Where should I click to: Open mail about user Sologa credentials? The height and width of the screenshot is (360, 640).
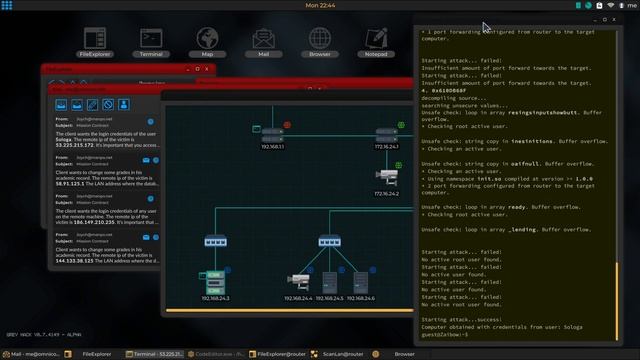(107, 132)
